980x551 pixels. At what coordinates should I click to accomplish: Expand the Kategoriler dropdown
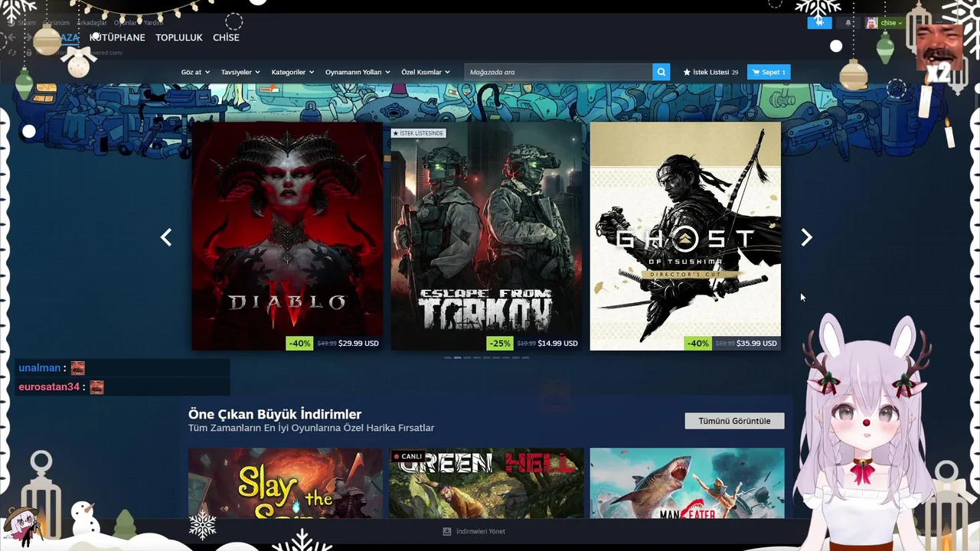coord(292,72)
